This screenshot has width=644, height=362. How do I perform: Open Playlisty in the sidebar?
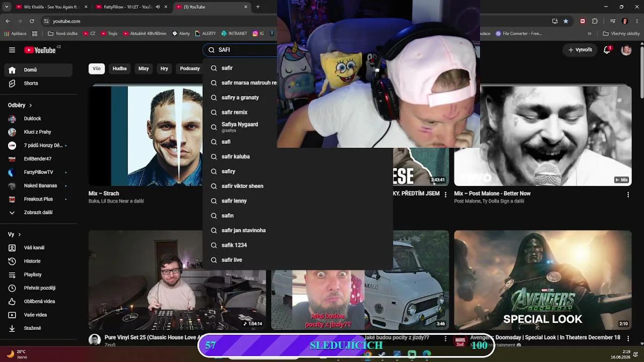pyautogui.click(x=38, y=275)
